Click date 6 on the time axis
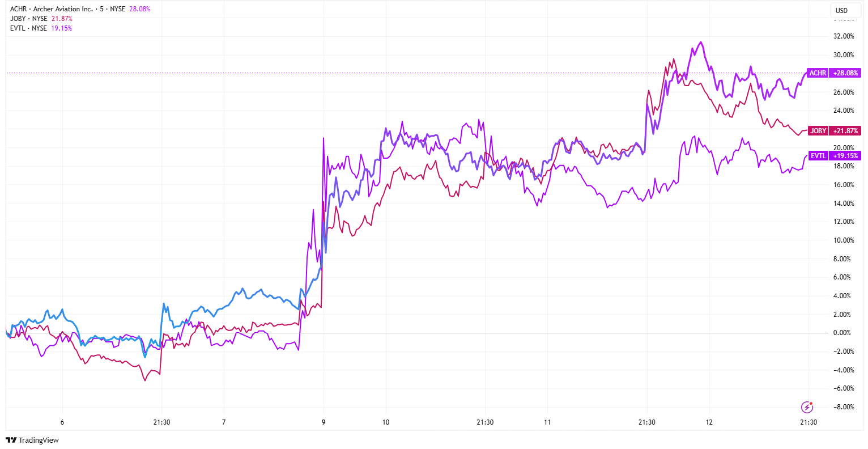The height and width of the screenshot is (449, 868). point(62,422)
